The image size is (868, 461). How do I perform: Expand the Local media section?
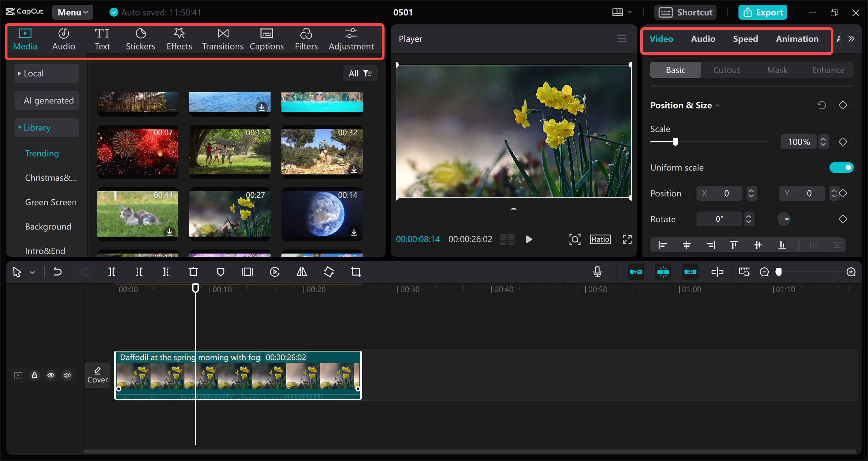(34, 73)
